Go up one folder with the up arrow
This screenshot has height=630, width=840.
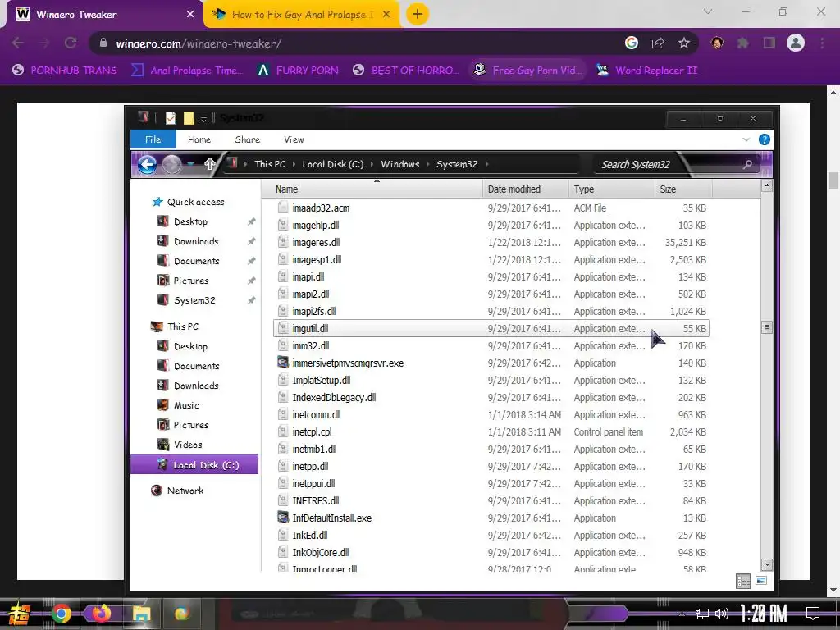[210, 164]
